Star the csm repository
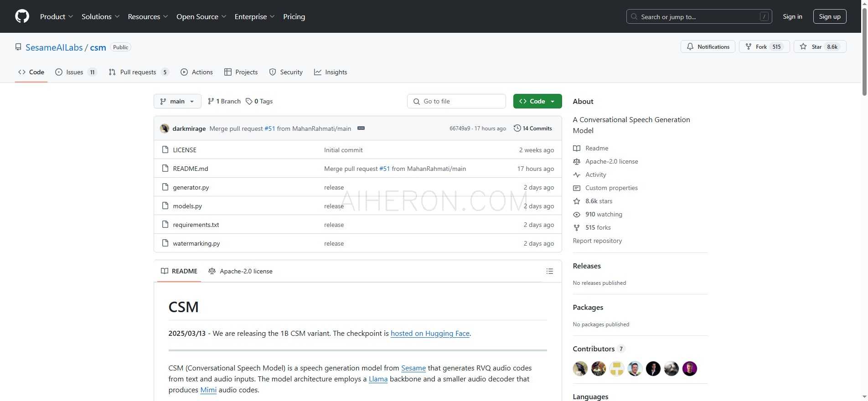The height and width of the screenshot is (401, 868). (x=820, y=46)
